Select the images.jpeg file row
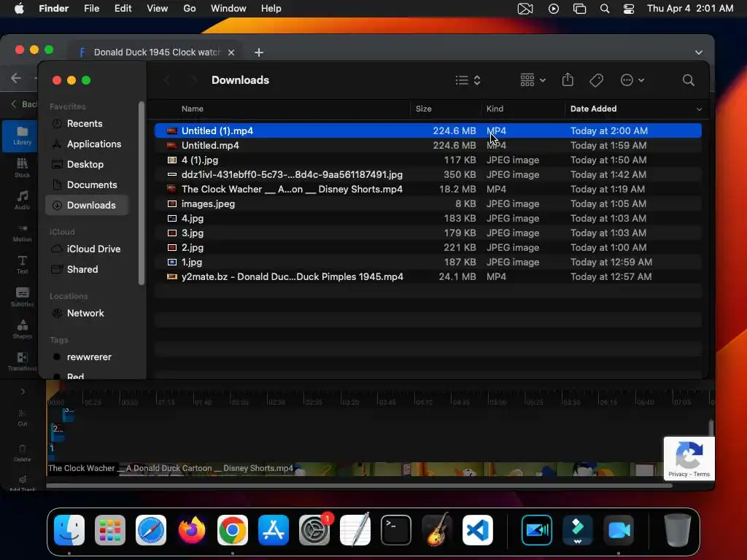The image size is (747, 560). tap(427, 204)
